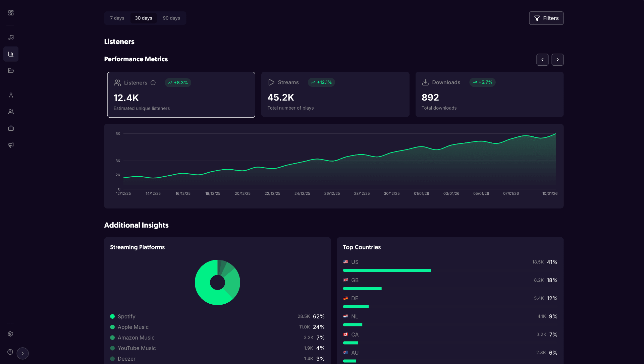Go to previous performance metrics page
The width and height of the screenshot is (644, 364).
click(542, 60)
